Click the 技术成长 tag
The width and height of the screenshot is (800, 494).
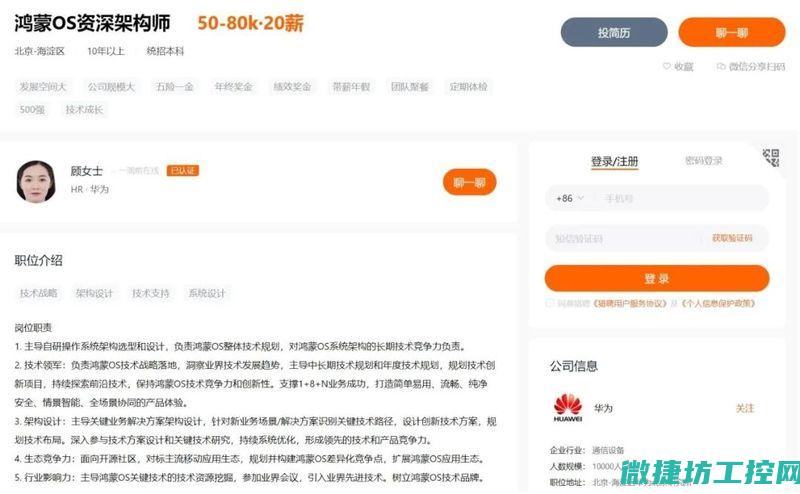[84, 109]
